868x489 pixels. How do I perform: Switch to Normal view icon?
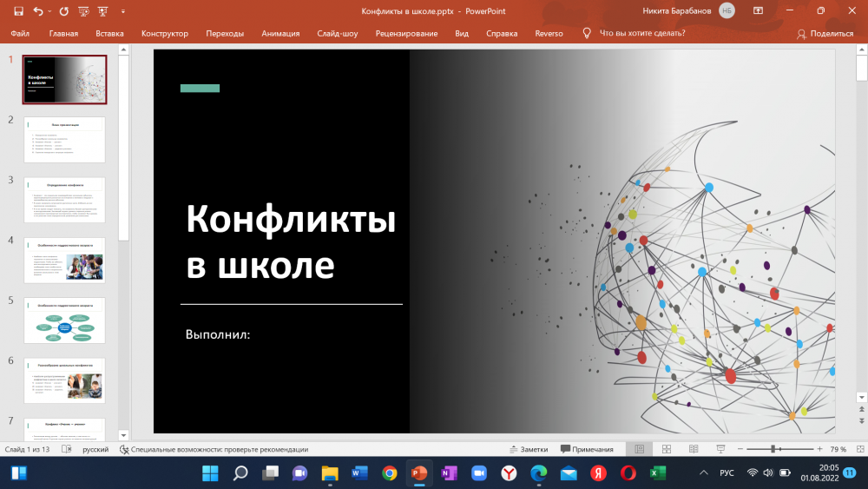click(x=640, y=449)
